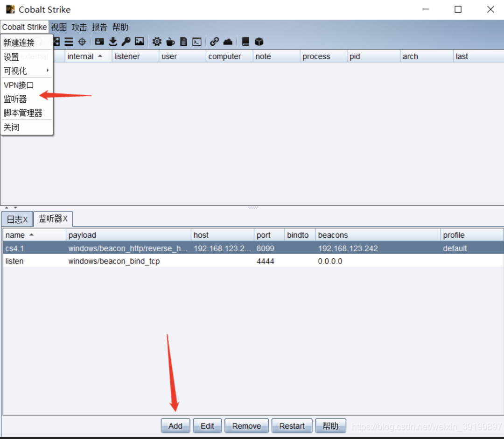Screen dimensions: 504x439
Task: Sort sessions by note column header
Action: tap(276, 57)
